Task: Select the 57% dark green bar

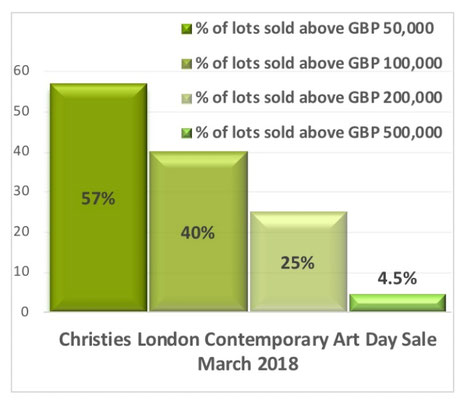Action: click(98, 197)
